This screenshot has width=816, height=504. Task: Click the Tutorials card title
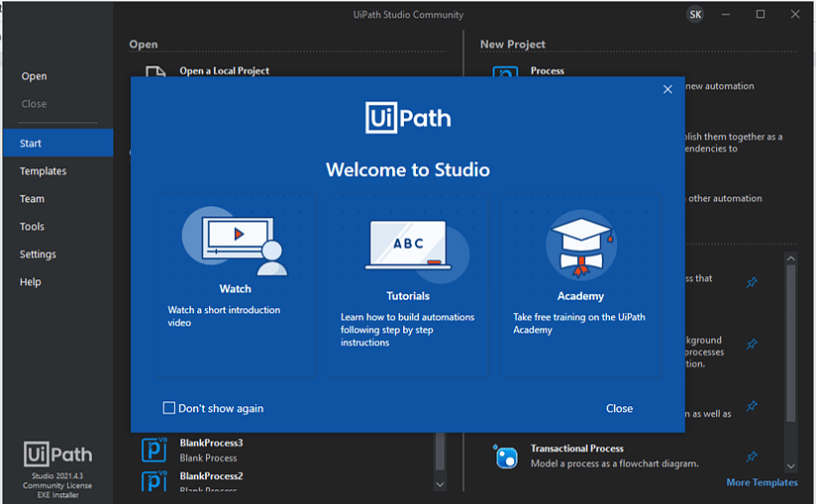pos(408,296)
